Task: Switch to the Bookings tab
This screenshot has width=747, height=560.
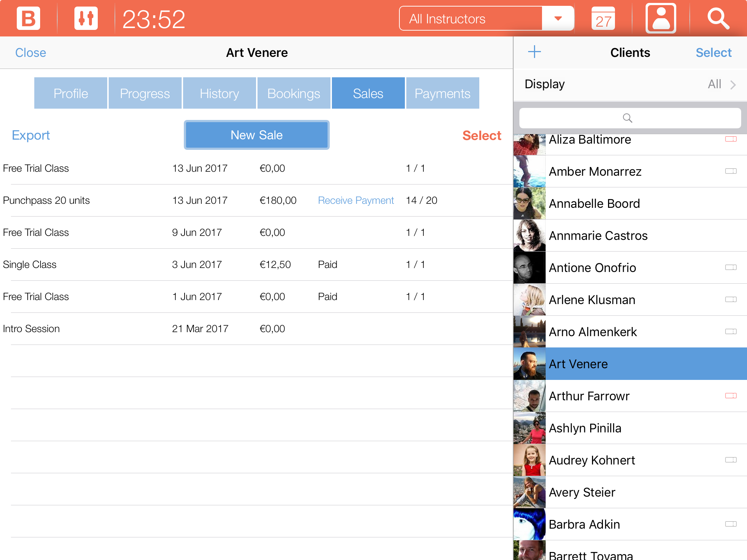Action: (294, 93)
